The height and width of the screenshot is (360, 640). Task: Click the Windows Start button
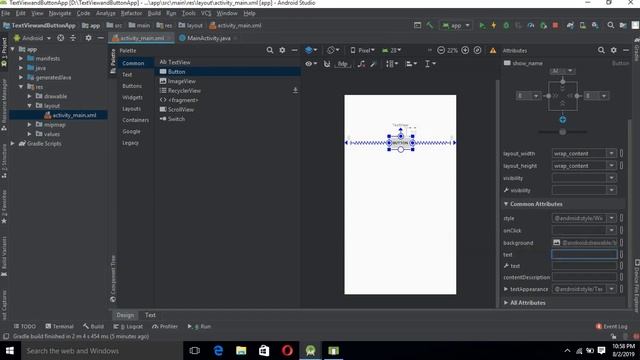tap(10, 351)
